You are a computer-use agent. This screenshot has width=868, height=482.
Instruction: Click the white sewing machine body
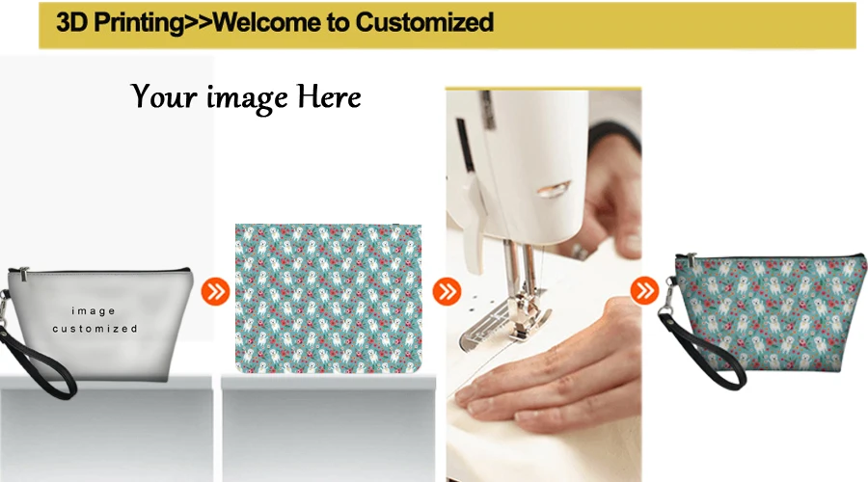[x=518, y=166]
